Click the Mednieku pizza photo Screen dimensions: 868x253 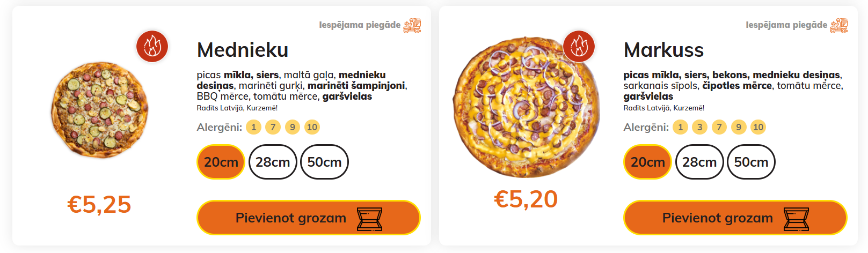click(x=99, y=110)
